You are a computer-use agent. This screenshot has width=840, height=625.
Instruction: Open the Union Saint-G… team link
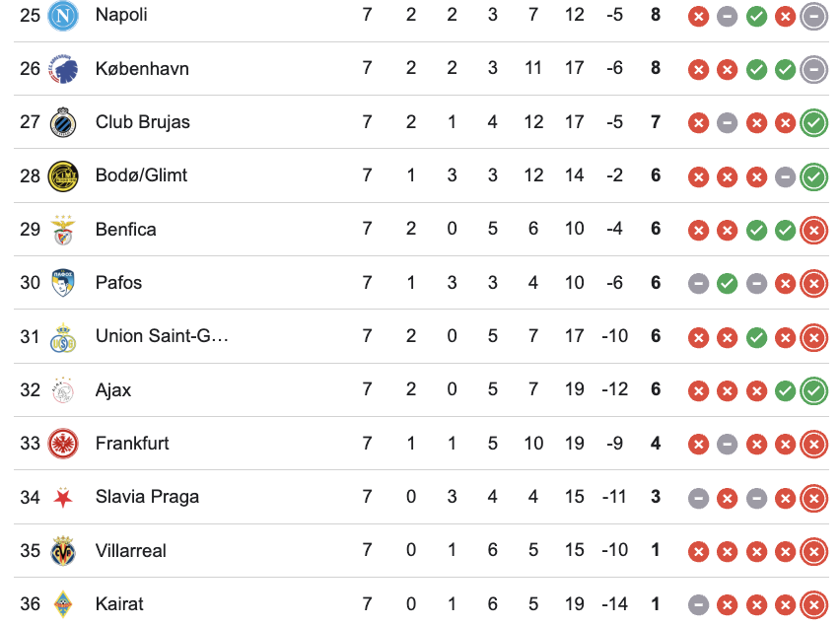162,336
